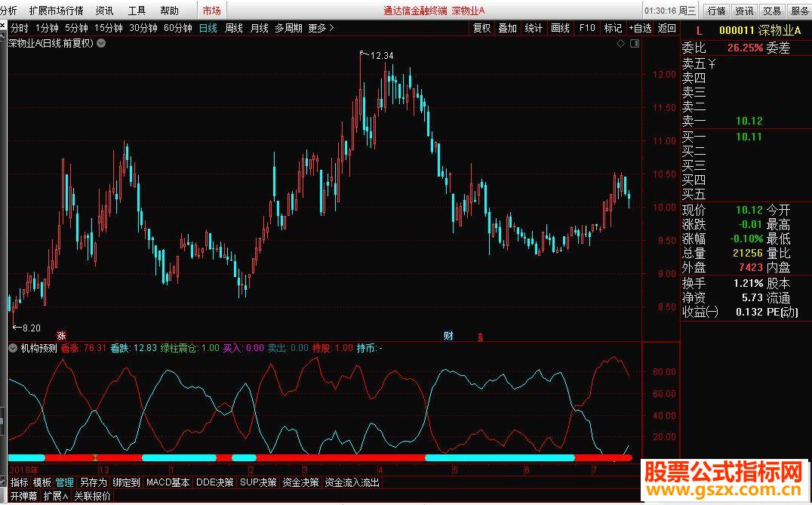Select the 资金流入流出 indicator template
The height and width of the screenshot is (505, 812).
[352, 482]
